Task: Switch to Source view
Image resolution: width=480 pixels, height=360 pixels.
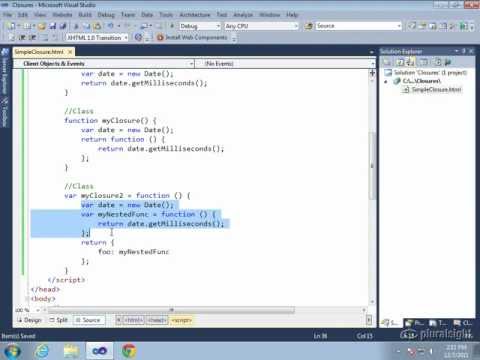Action: tap(88, 320)
